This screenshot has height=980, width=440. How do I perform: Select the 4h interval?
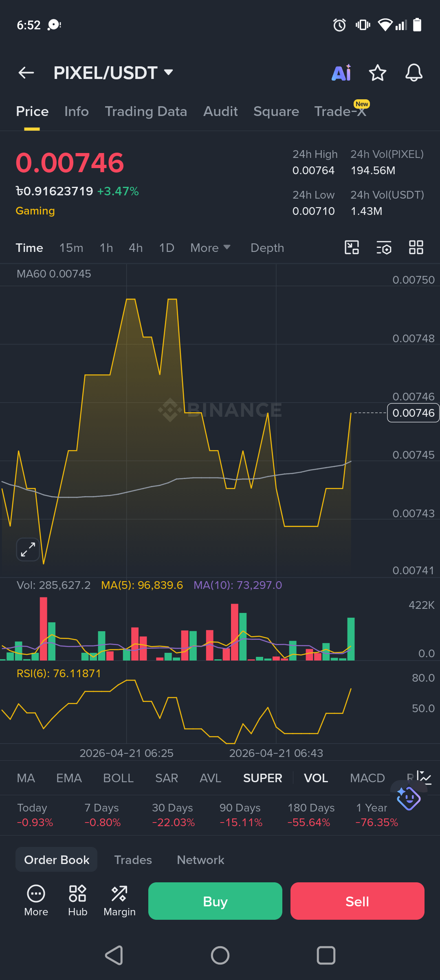[136, 248]
